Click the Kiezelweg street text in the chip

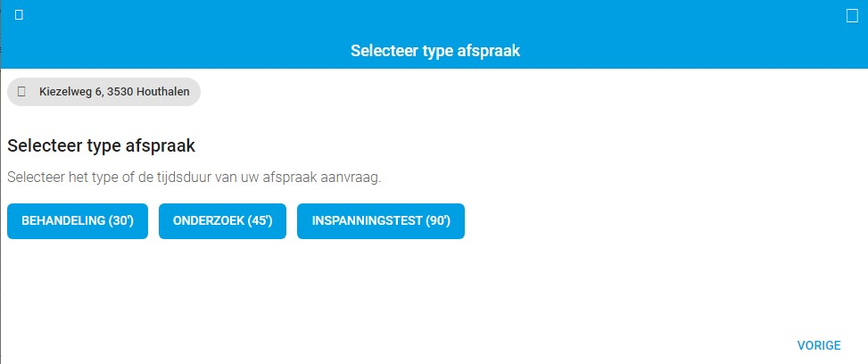(x=63, y=92)
